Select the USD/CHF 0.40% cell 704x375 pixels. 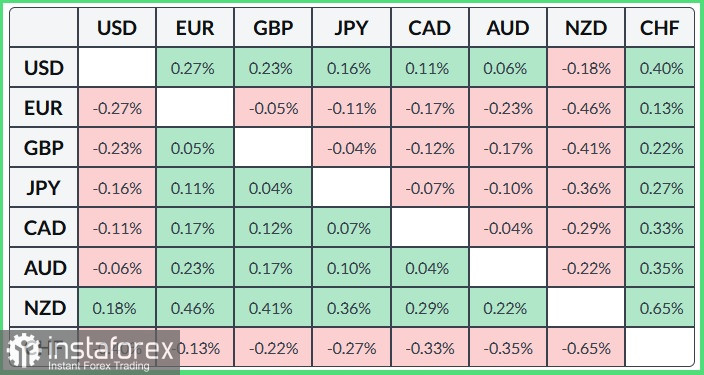point(660,68)
